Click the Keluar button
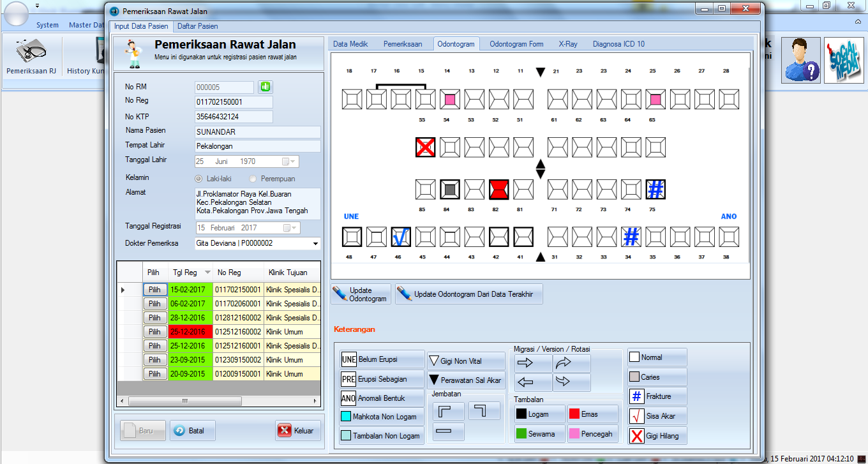Image resolution: width=868 pixels, height=464 pixels. point(297,431)
